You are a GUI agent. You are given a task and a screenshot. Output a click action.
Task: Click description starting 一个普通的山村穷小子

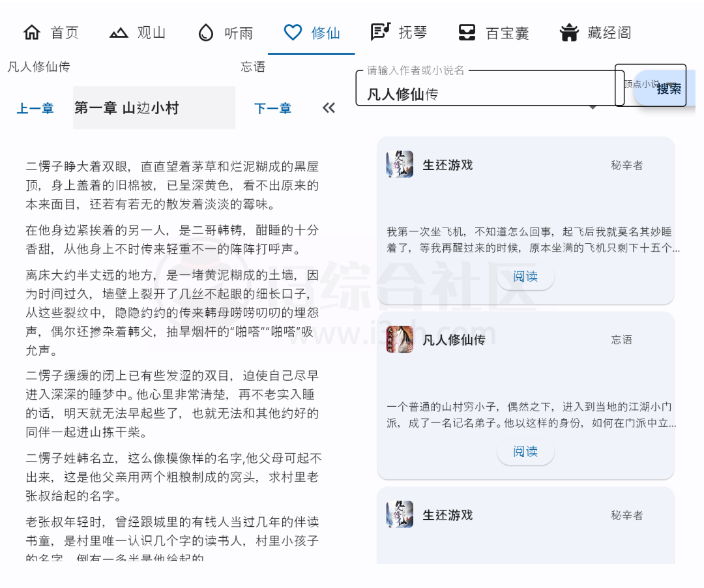click(x=531, y=415)
